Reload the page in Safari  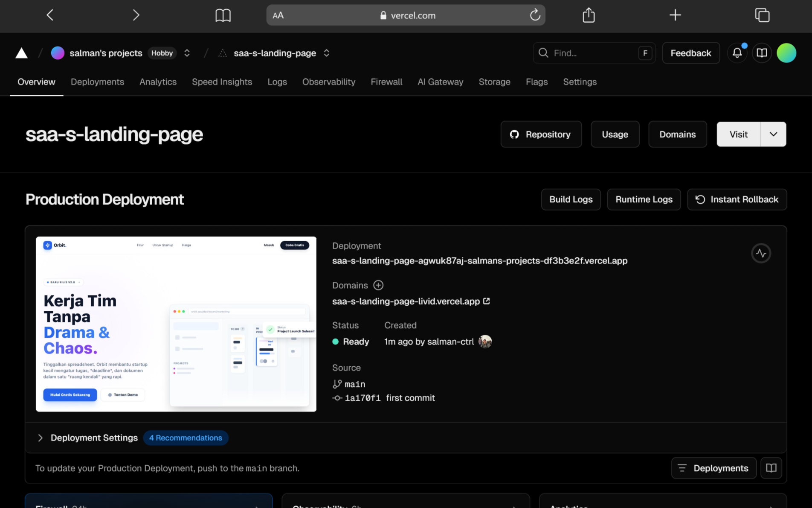tap(535, 15)
